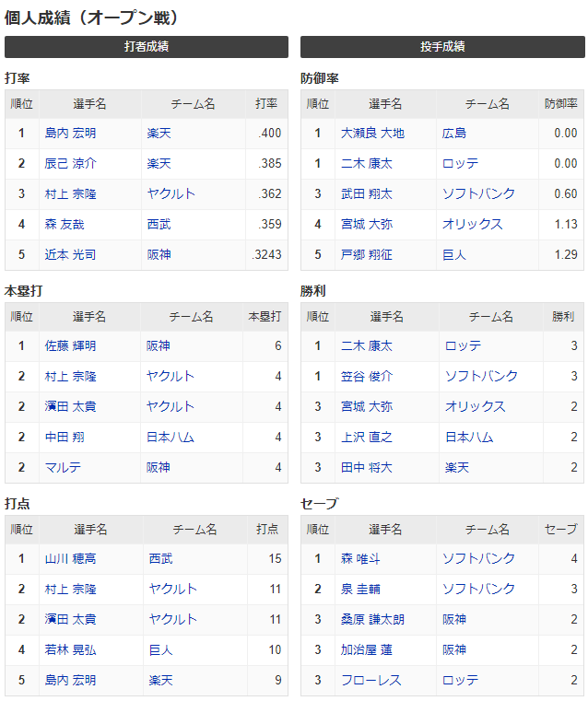588x701 pixels.
Task: Open the 投手成績 button
Action: click(x=442, y=47)
